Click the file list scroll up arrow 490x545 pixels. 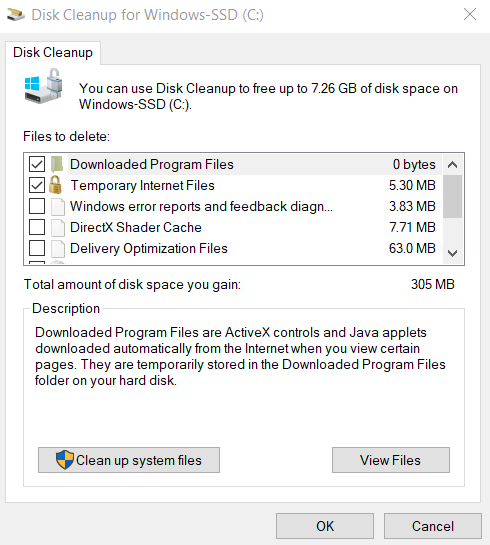point(452,164)
